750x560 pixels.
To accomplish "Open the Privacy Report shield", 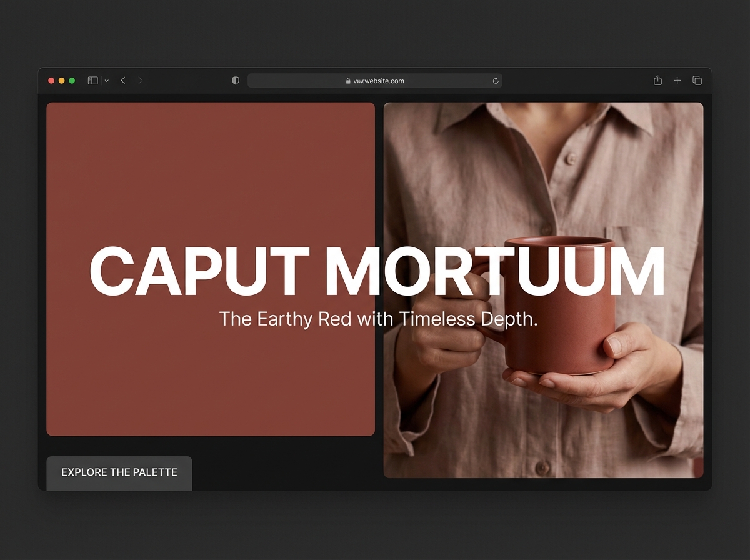I will (x=235, y=80).
